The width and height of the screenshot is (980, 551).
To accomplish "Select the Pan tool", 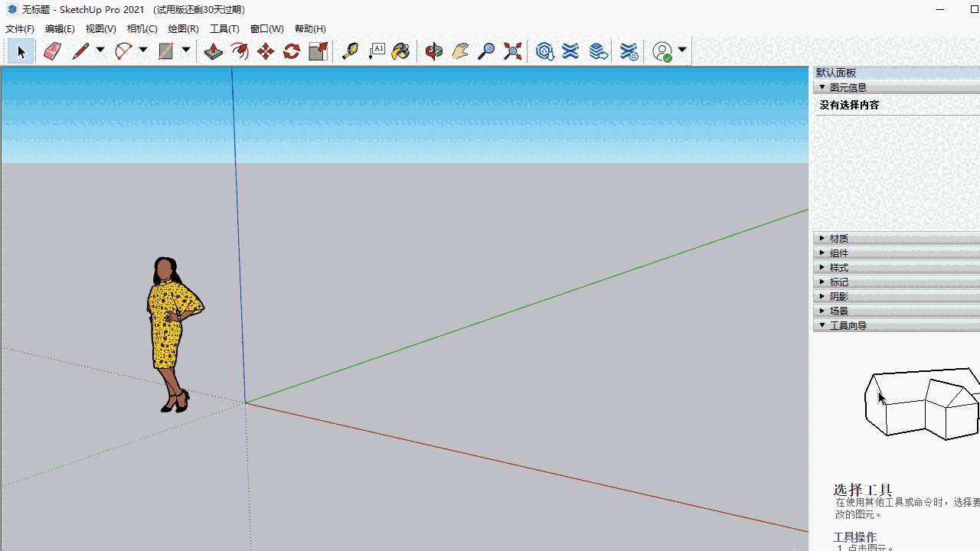I will pos(460,51).
